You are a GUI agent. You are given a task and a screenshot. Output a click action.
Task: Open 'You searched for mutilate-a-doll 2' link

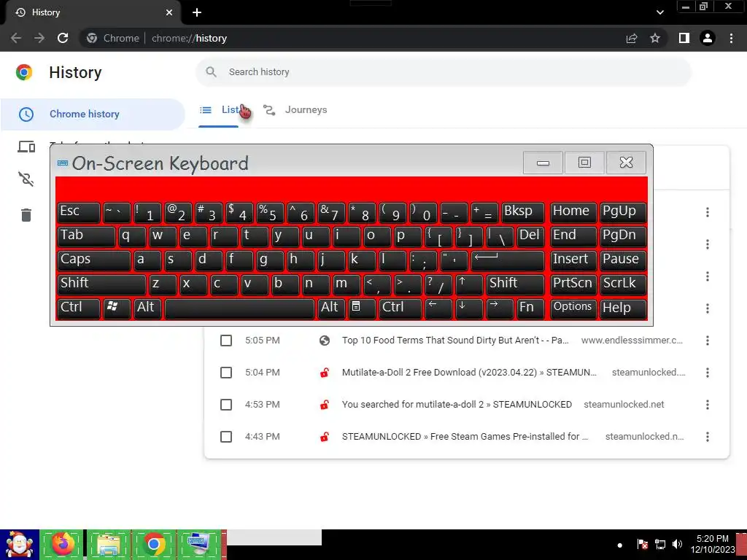click(457, 405)
